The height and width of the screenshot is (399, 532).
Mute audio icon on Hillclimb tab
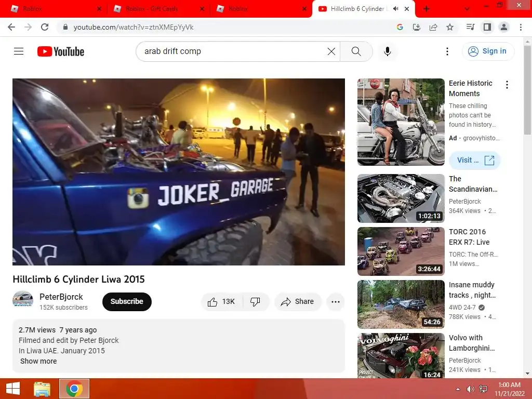tap(395, 9)
